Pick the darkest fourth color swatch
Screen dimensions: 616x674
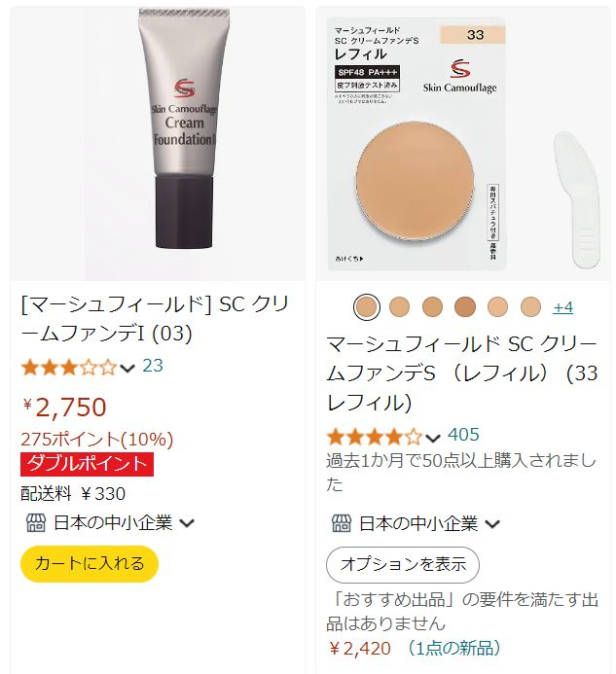coord(465,307)
